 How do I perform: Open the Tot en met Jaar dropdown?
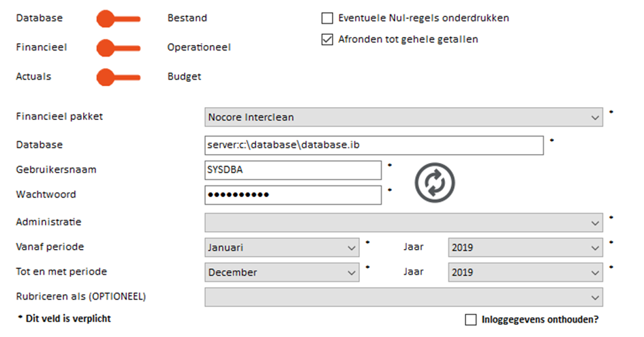525,272
